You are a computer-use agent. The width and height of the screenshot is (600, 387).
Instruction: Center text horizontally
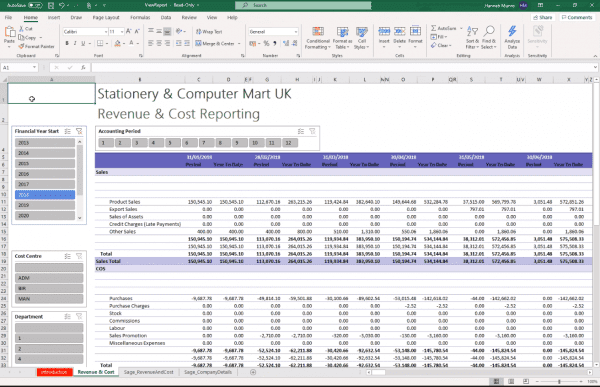159,43
